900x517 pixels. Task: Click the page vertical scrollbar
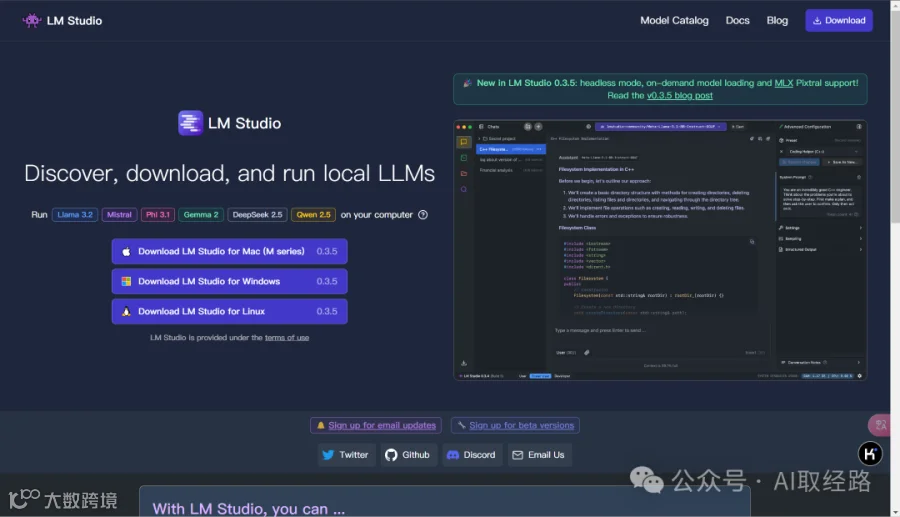pyautogui.click(x=895, y=116)
